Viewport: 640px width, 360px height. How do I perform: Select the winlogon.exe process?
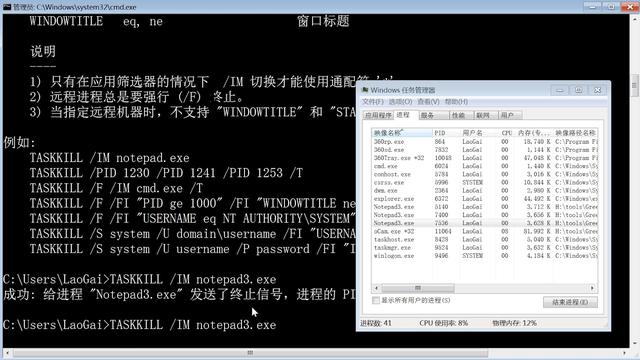(x=485, y=256)
